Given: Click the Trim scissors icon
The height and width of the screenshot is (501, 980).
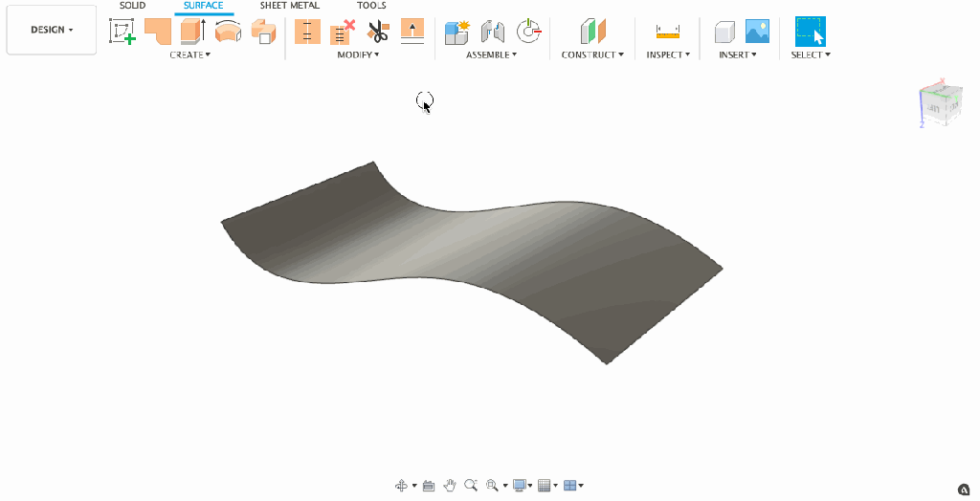Looking at the screenshot, I should (x=378, y=32).
